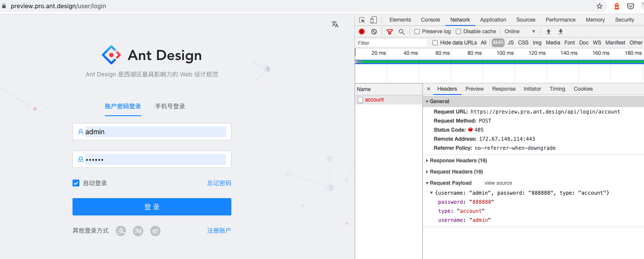Click view source link
This screenshot has height=259, width=644.
[x=498, y=183]
